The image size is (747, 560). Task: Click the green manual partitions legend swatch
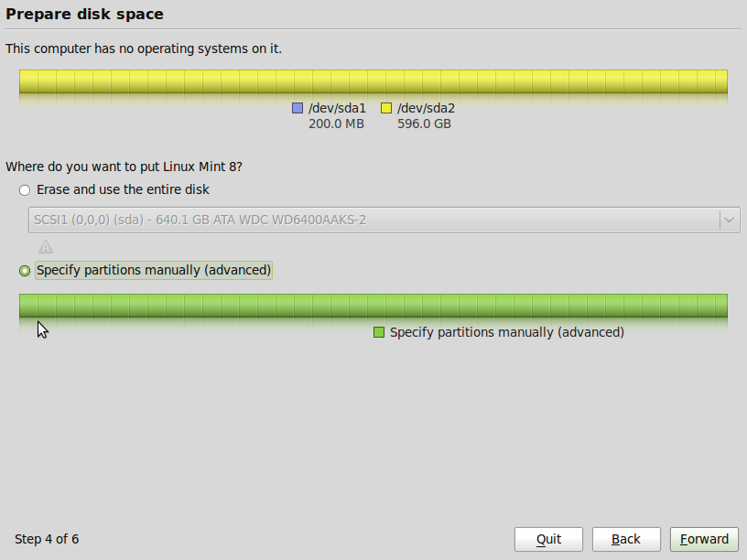pyautogui.click(x=379, y=332)
